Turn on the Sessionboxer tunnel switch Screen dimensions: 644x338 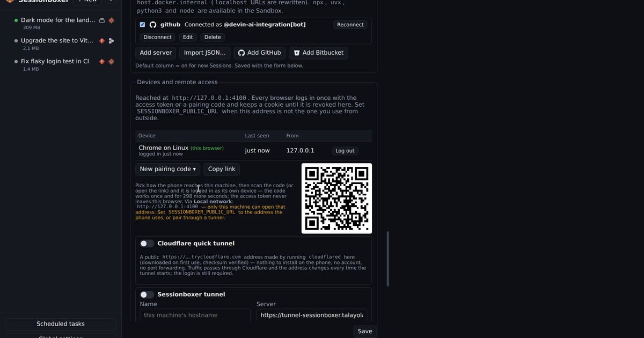click(x=147, y=295)
